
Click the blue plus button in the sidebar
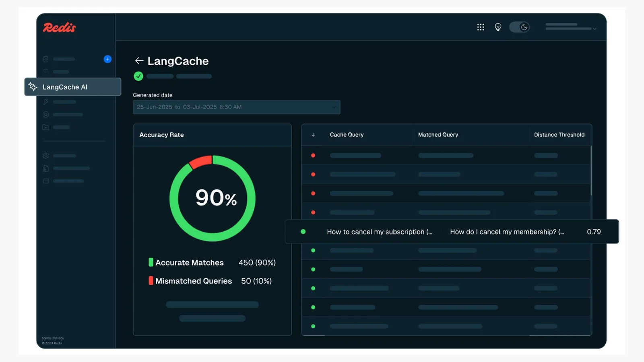(x=107, y=59)
